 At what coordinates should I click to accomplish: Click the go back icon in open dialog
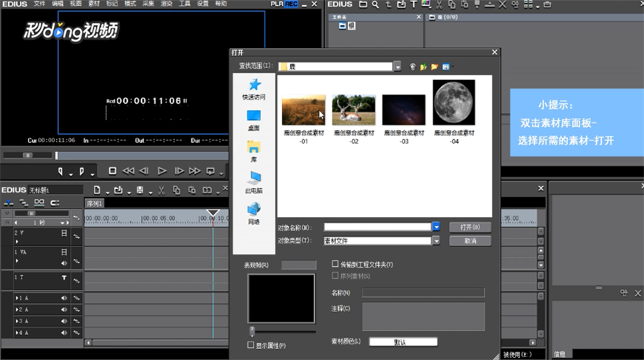click(x=413, y=67)
